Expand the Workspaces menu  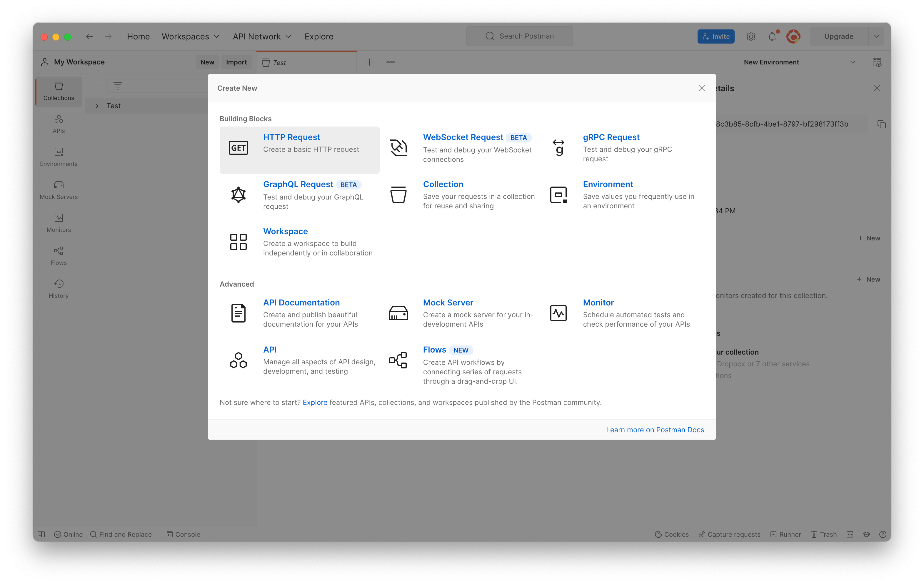(190, 36)
